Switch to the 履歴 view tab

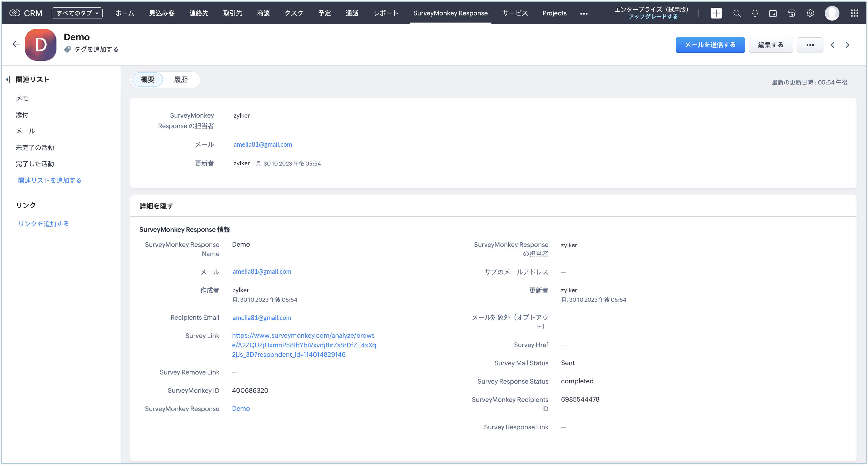pyautogui.click(x=181, y=80)
